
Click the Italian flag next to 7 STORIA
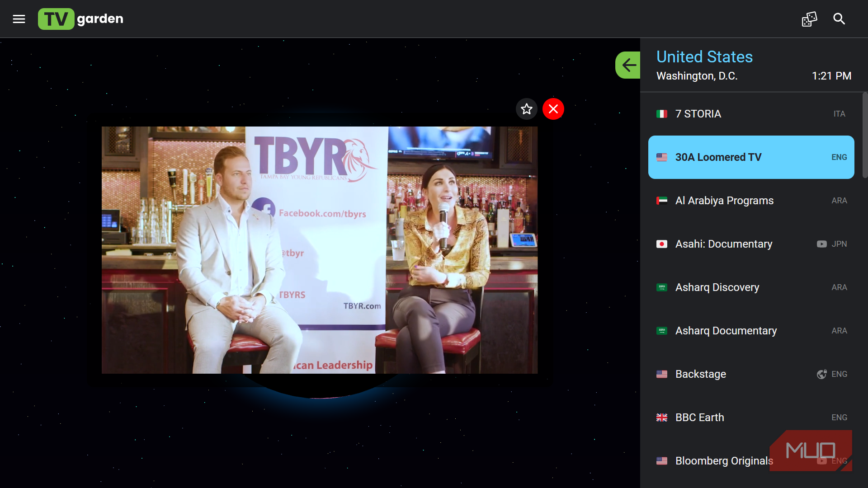[x=662, y=114]
